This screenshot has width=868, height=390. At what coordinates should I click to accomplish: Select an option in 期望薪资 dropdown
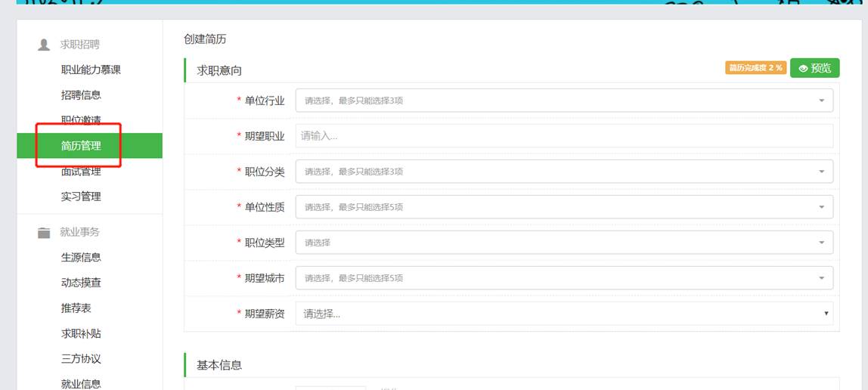coord(564,314)
